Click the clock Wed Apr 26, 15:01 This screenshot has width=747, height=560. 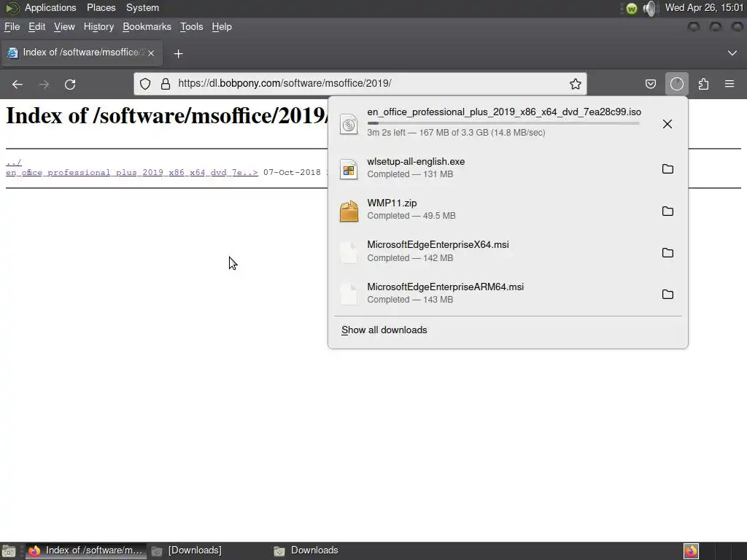[704, 7]
